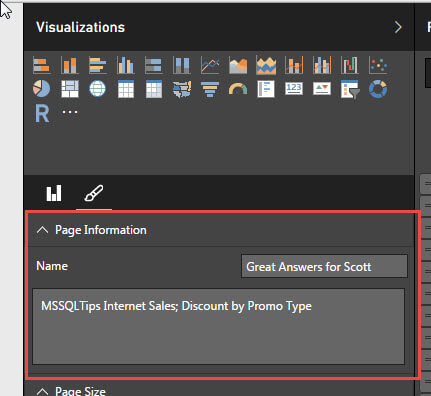The width and height of the screenshot is (431, 396).
Task: Select the treemap visual
Action: (70, 89)
